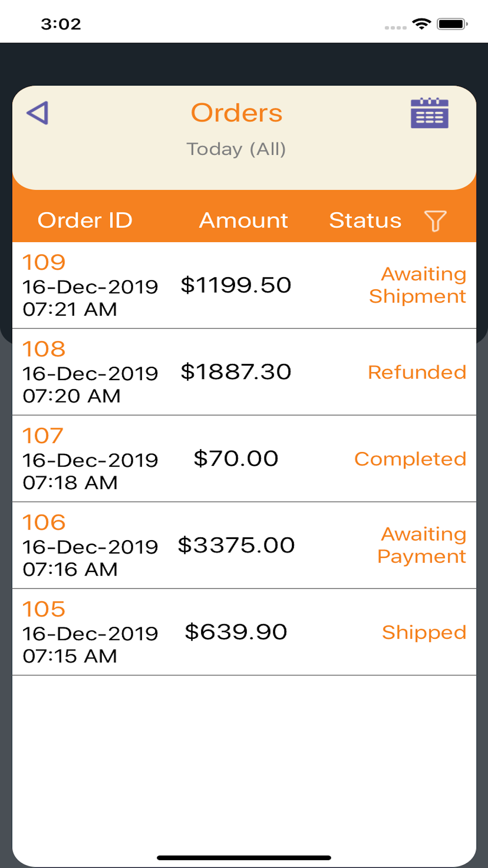488x868 pixels.
Task: Tap the Awaiting Payment status
Action: click(422, 545)
